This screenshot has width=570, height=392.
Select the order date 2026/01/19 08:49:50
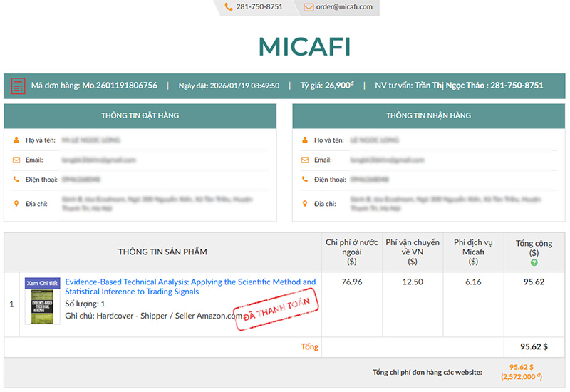244,86
